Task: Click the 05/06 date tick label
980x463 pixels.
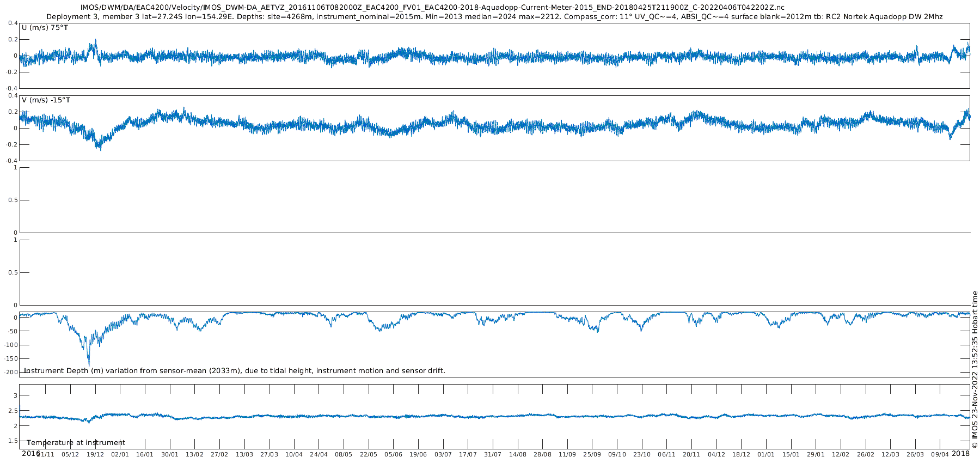Action: point(394,454)
